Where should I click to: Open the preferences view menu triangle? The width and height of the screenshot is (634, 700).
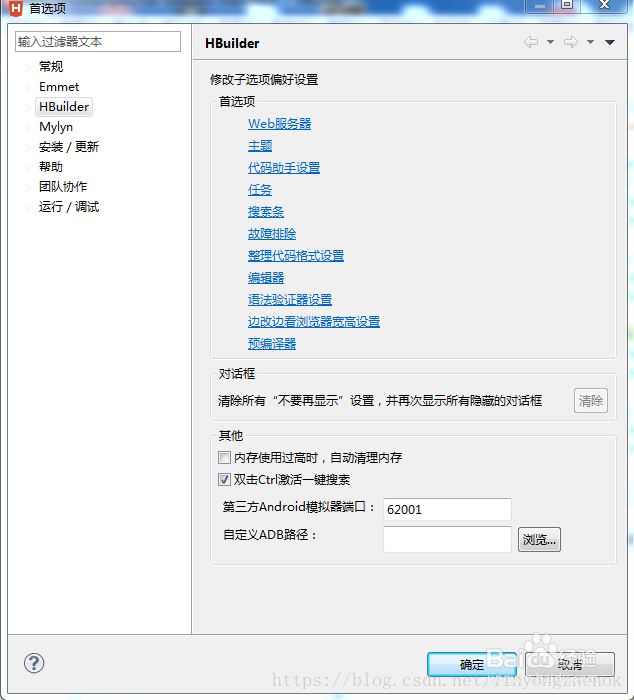point(610,42)
